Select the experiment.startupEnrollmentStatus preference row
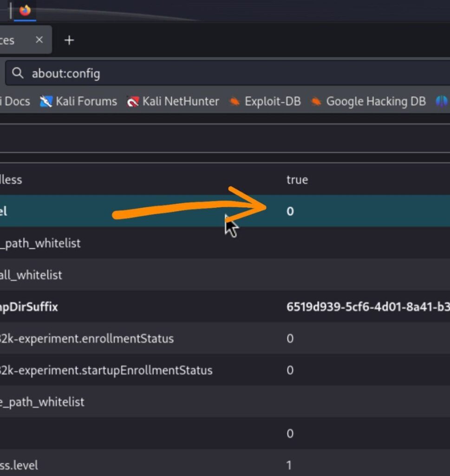This screenshot has height=476, width=450. (x=106, y=370)
